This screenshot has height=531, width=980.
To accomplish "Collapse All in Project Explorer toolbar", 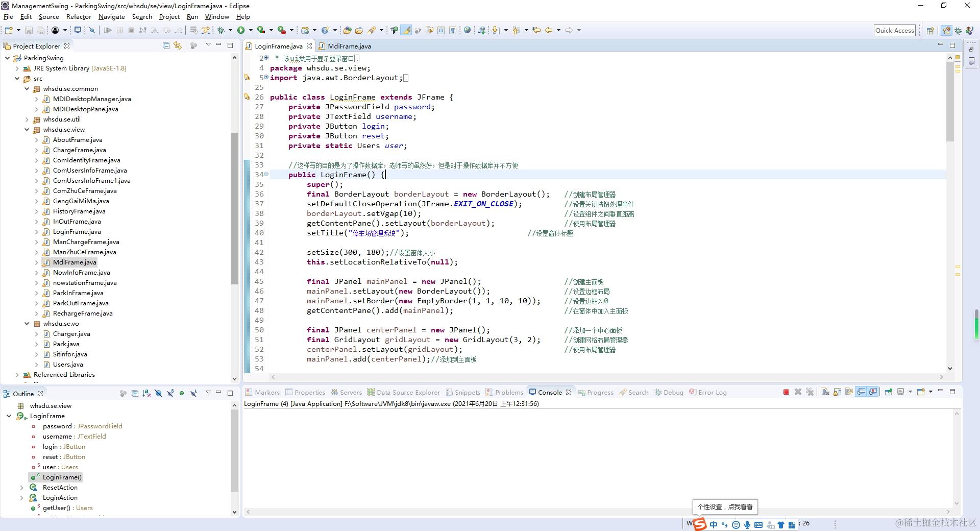I will tap(166, 45).
